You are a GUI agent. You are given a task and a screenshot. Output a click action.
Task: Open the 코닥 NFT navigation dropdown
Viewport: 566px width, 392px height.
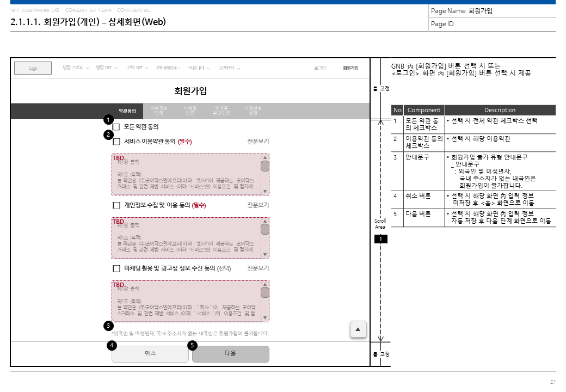click(138, 68)
